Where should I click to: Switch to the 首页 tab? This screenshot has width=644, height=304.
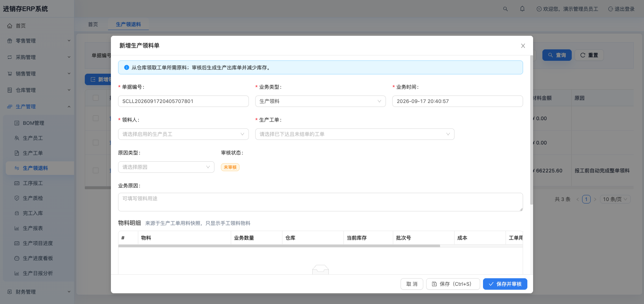[93, 24]
